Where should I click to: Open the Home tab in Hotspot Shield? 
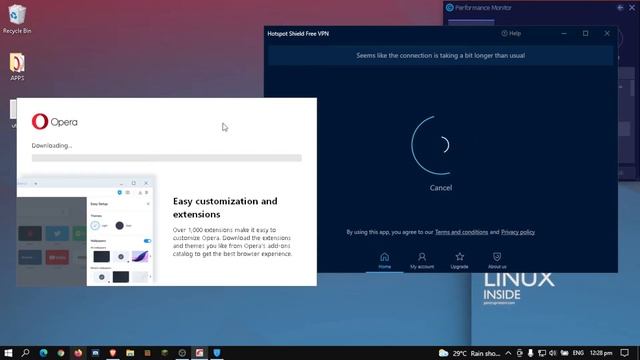click(x=384, y=260)
